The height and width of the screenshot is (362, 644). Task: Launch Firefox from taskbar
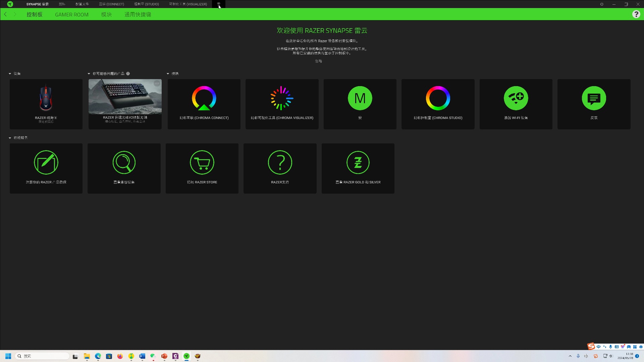tap(120, 356)
